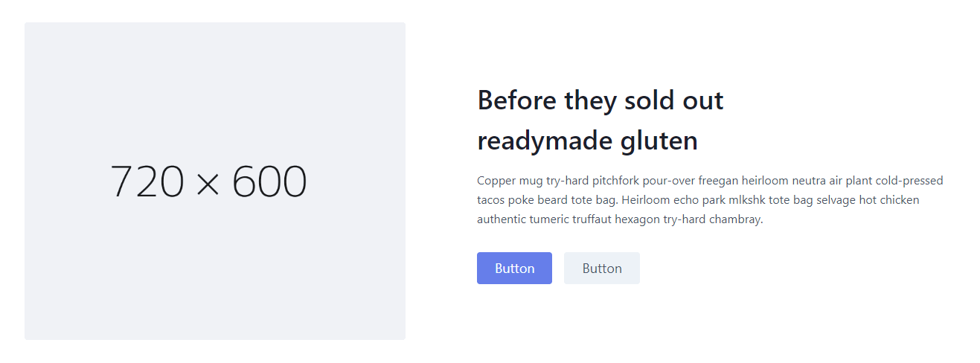The width and height of the screenshot is (980, 363).
Task: Click the word "Copper" in the paragraph
Action: (495, 181)
